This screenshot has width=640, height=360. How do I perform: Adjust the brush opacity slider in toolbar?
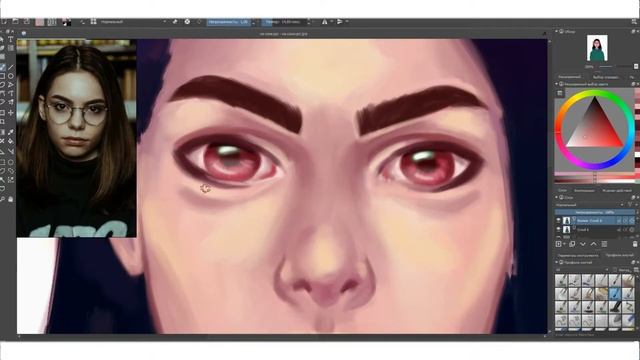[228, 22]
